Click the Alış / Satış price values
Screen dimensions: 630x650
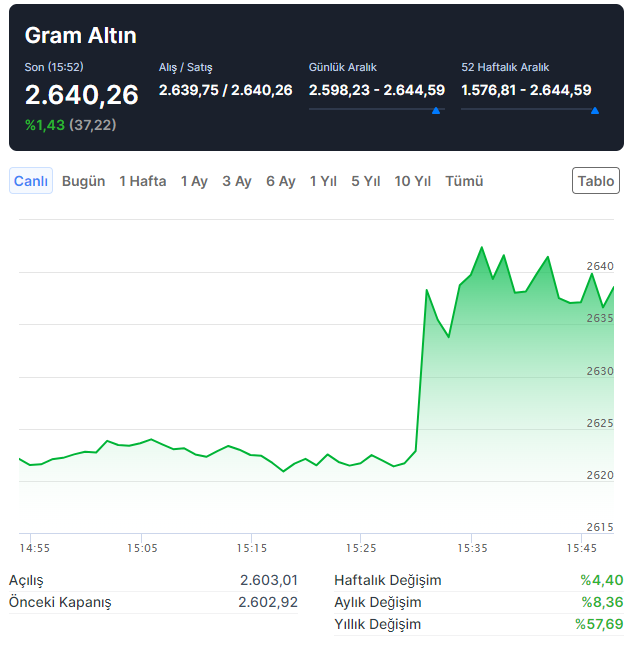[225, 90]
